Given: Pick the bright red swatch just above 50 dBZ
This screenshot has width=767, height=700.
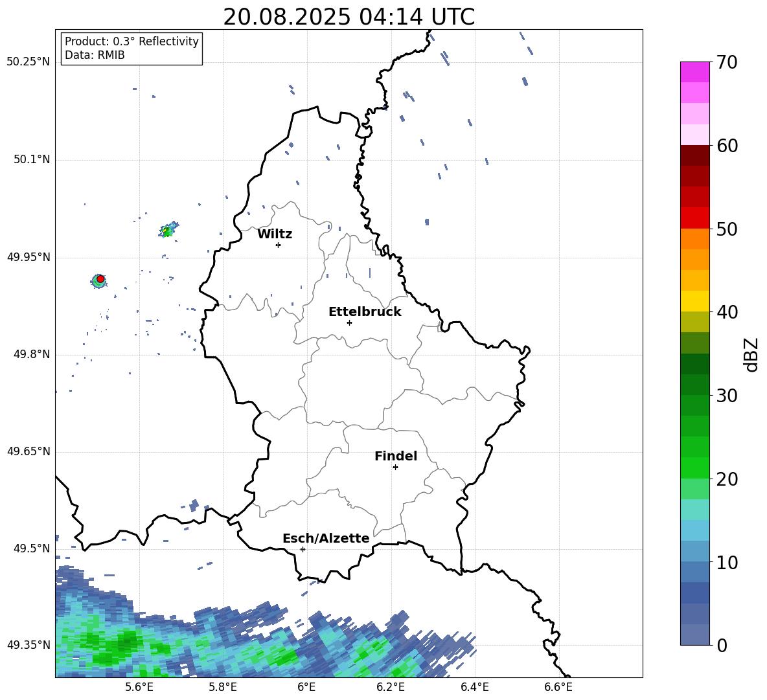Looking at the screenshot, I should click(x=694, y=218).
